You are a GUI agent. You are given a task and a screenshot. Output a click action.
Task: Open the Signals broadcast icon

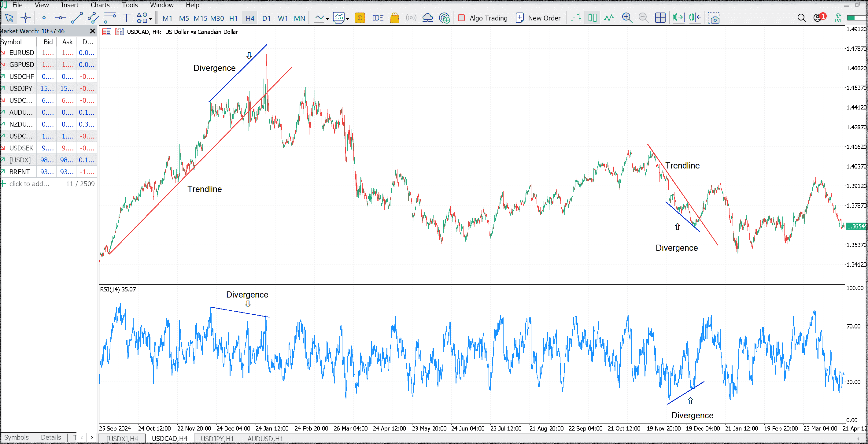coord(411,18)
